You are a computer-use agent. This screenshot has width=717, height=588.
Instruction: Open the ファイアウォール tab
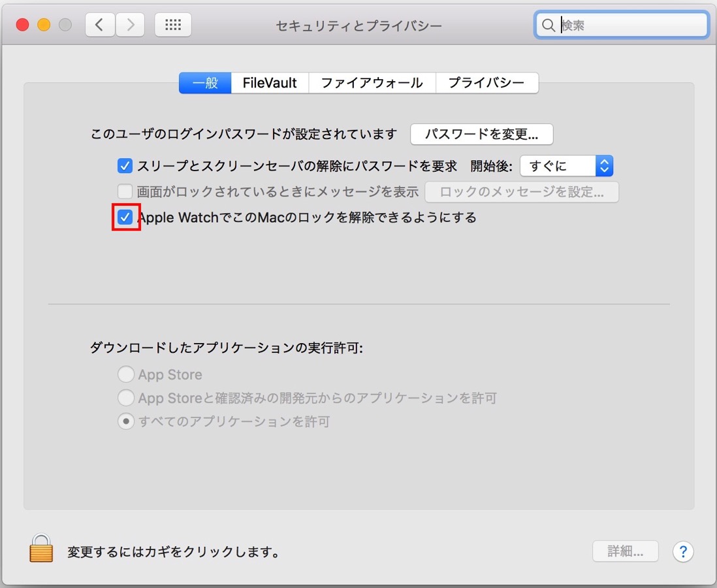click(x=372, y=83)
